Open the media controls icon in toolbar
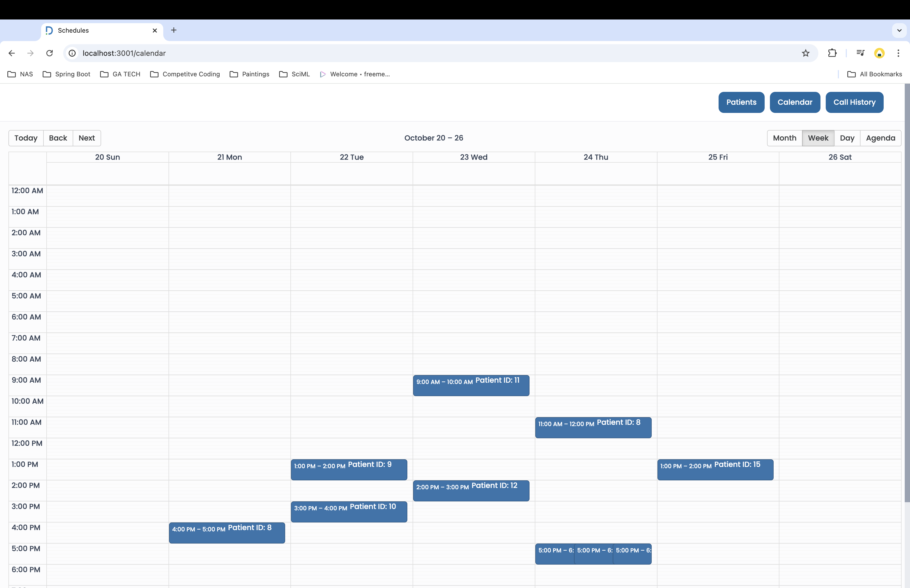 860,53
